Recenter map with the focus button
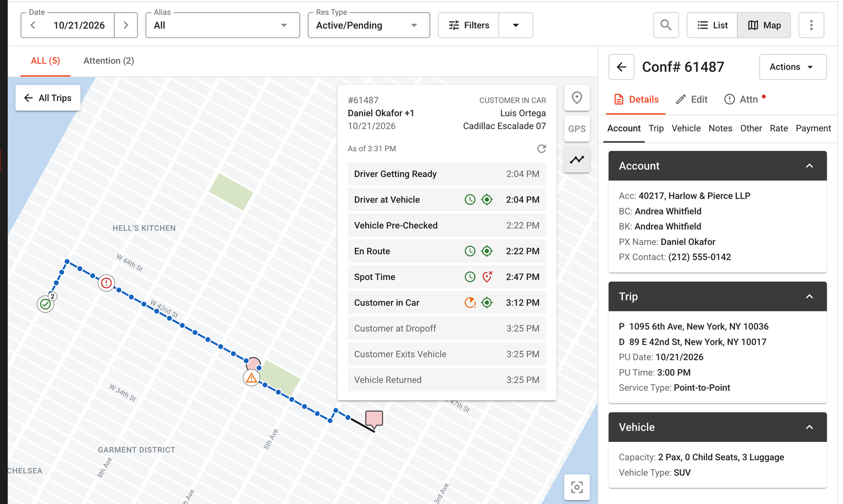The image size is (843, 504). [577, 487]
